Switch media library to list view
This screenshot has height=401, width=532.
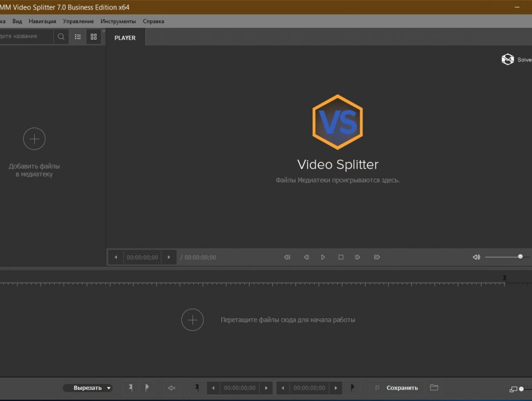pos(78,37)
